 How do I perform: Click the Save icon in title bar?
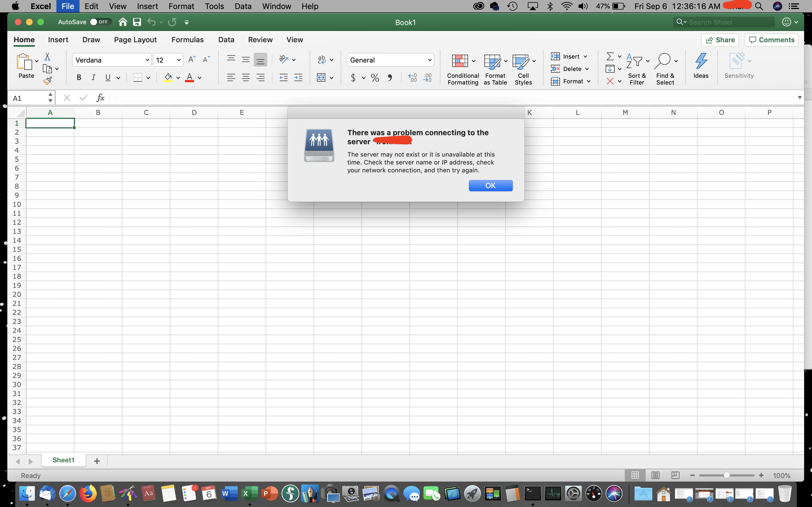[x=137, y=22]
